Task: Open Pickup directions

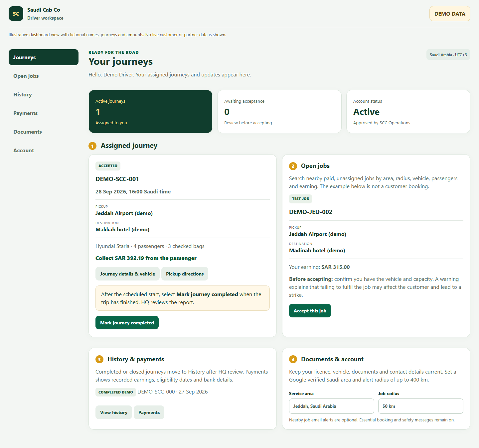Action: coord(185,274)
